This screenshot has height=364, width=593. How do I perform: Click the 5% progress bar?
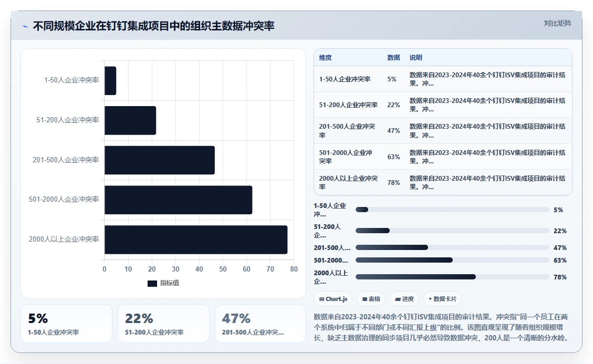point(452,210)
